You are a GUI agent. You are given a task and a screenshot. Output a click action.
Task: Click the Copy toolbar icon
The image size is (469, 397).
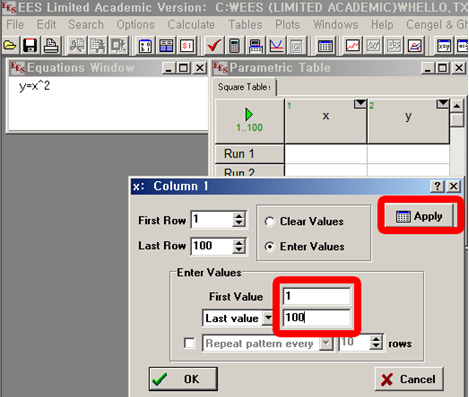[x=97, y=45]
